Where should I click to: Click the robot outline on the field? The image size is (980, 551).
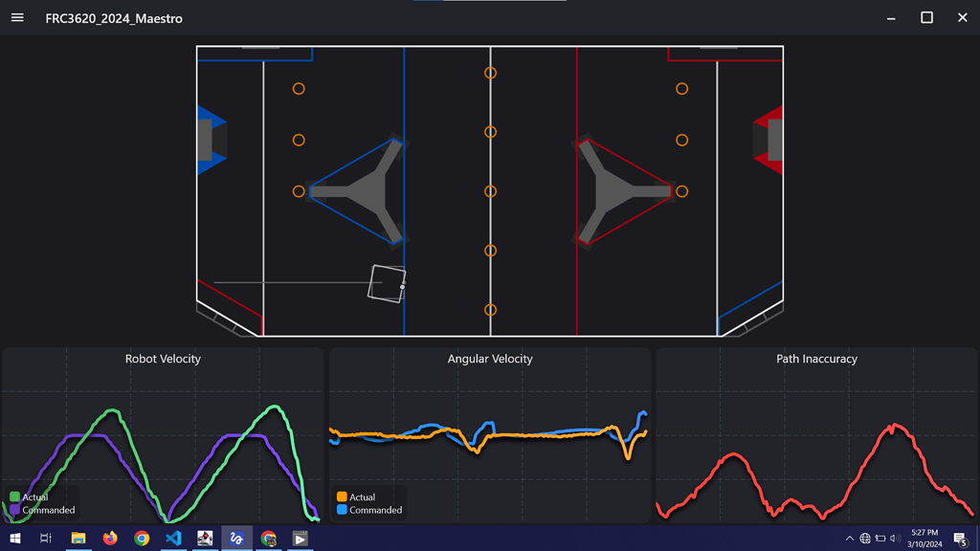tap(387, 283)
